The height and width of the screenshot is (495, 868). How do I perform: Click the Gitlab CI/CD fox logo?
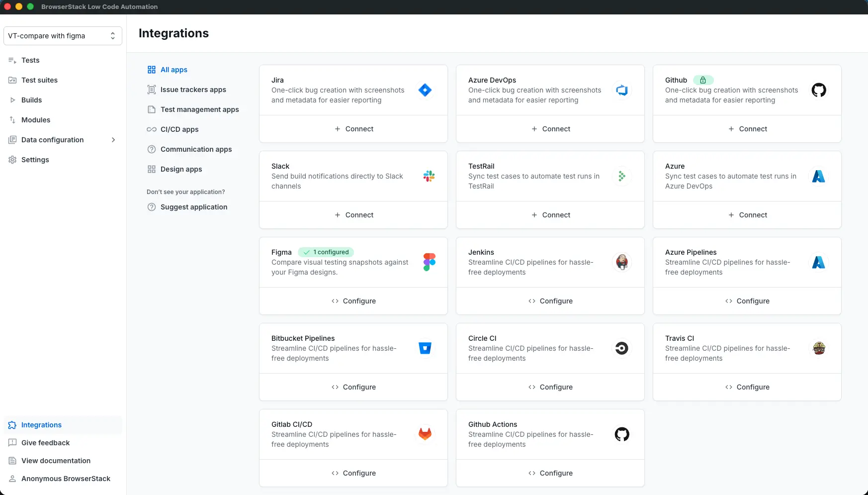(425, 434)
